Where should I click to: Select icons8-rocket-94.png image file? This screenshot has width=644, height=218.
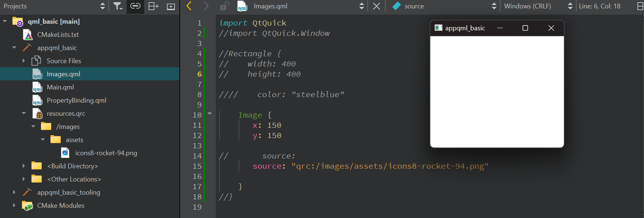click(x=106, y=153)
